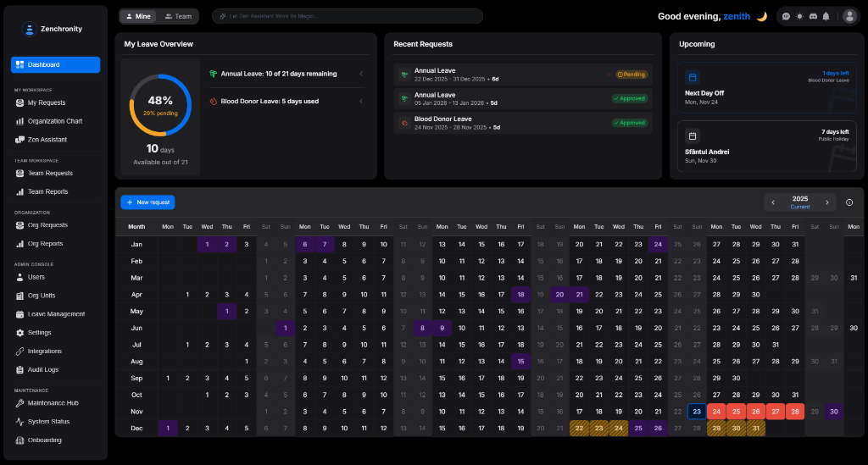Viewport: 868px width, 465px height.
Task: Click "10 days" available text
Action: click(x=160, y=149)
